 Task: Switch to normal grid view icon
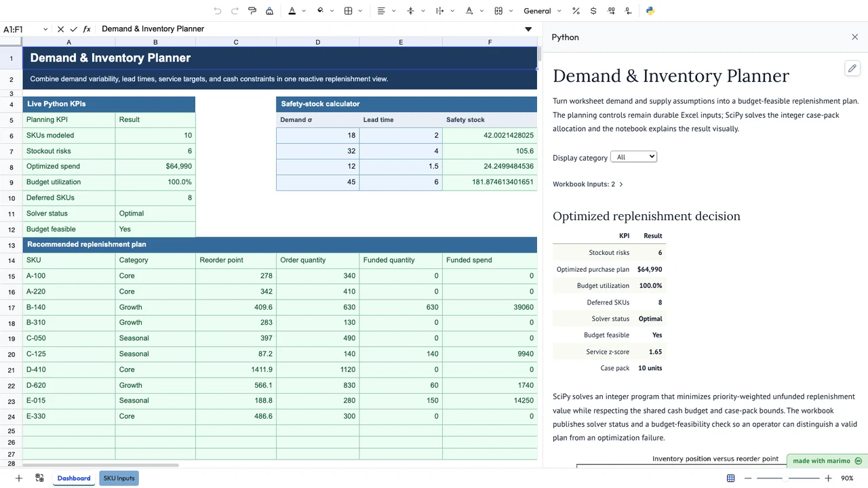pos(730,479)
